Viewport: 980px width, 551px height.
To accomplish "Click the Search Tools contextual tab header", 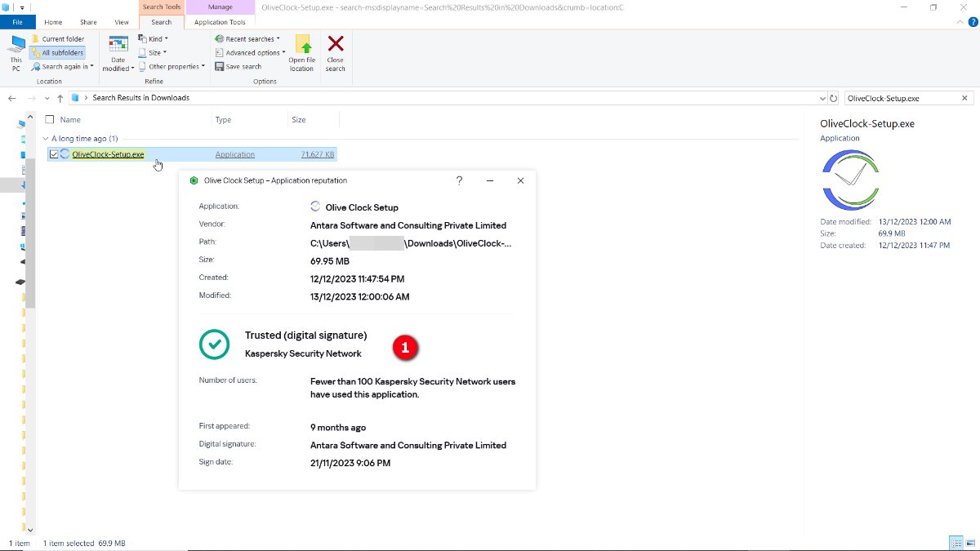I will tap(162, 7).
